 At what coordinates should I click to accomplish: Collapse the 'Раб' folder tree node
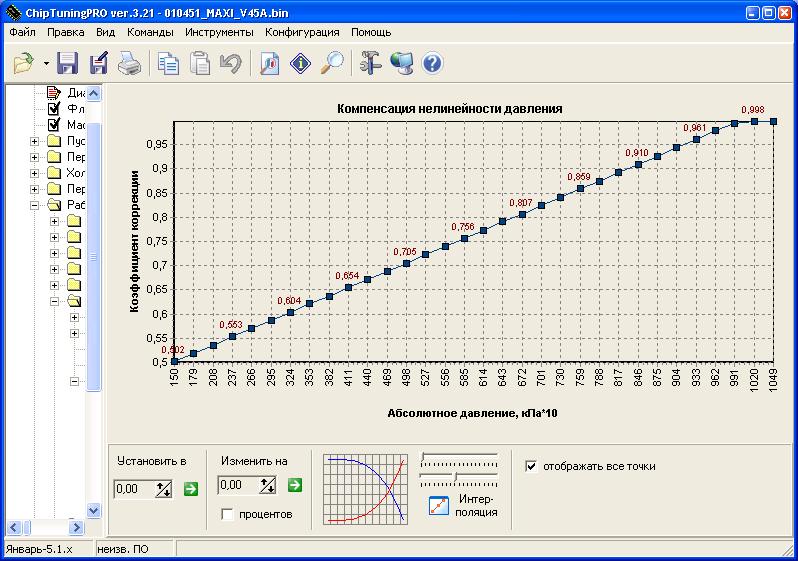point(35,205)
